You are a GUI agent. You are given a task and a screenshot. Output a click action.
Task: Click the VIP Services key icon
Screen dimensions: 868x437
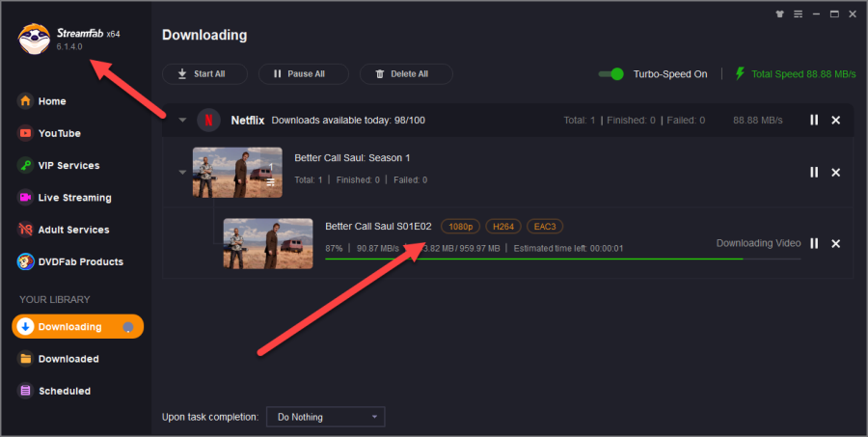[25, 166]
